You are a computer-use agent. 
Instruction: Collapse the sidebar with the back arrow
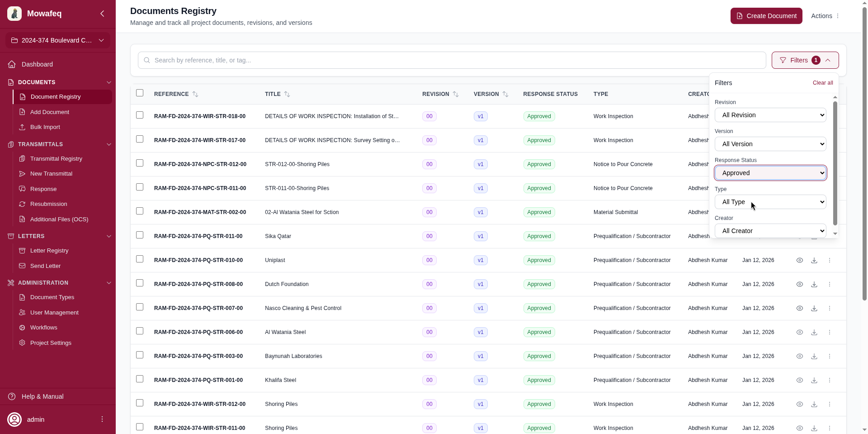[x=102, y=14]
